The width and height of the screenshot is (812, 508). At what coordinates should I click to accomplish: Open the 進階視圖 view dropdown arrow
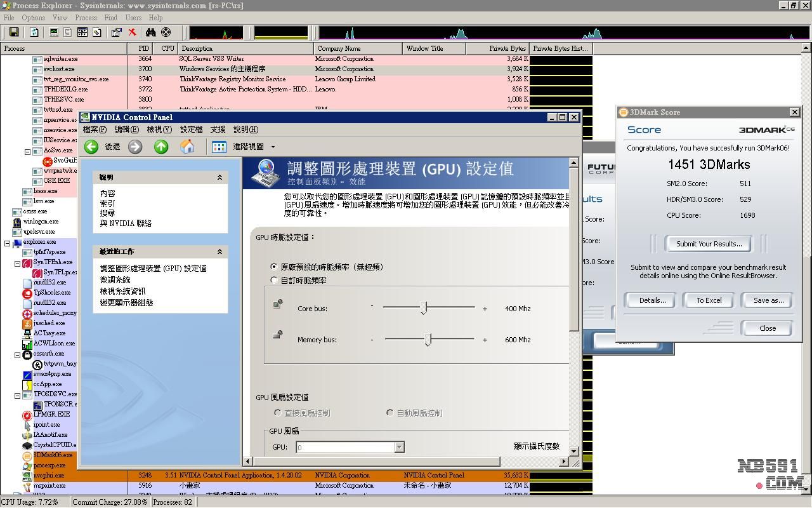(x=273, y=147)
